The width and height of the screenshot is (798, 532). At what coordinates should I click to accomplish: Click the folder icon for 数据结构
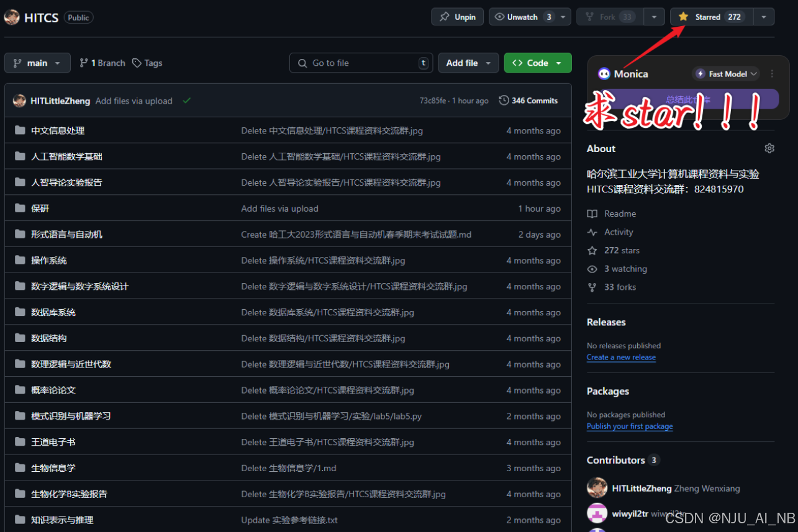tap(20, 338)
